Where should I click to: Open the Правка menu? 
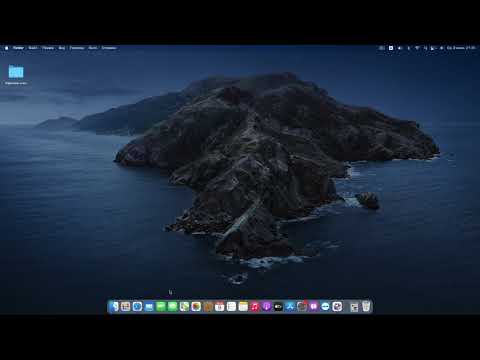pyautogui.click(x=48, y=48)
